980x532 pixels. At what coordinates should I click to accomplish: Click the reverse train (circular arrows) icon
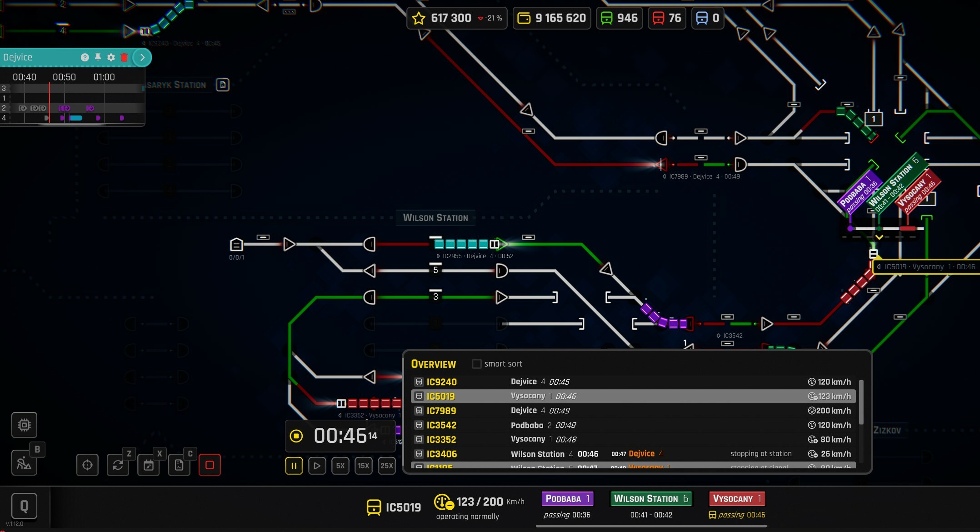pos(118,465)
